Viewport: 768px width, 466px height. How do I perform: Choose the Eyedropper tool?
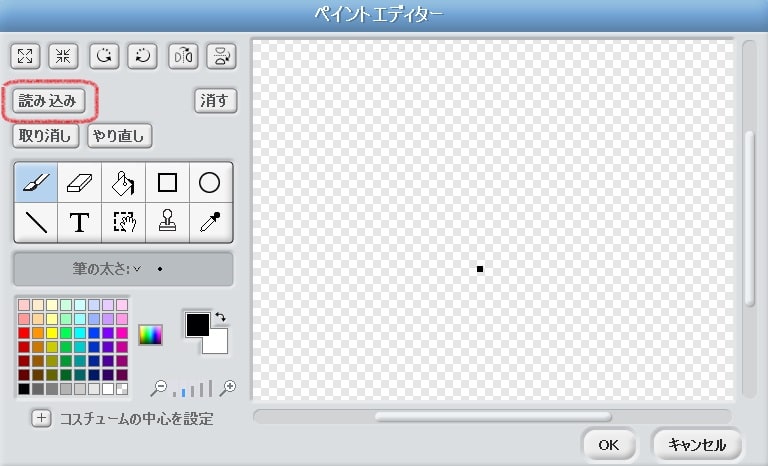[210, 222]
